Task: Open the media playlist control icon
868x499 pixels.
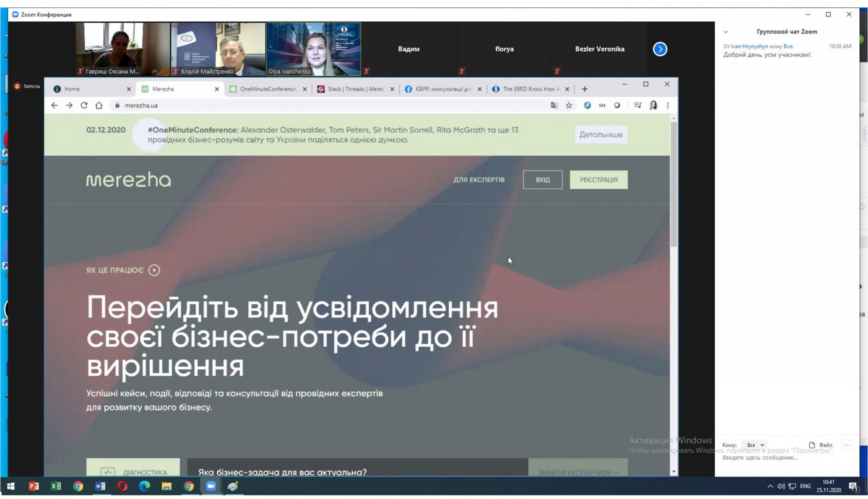Action: 637,105
